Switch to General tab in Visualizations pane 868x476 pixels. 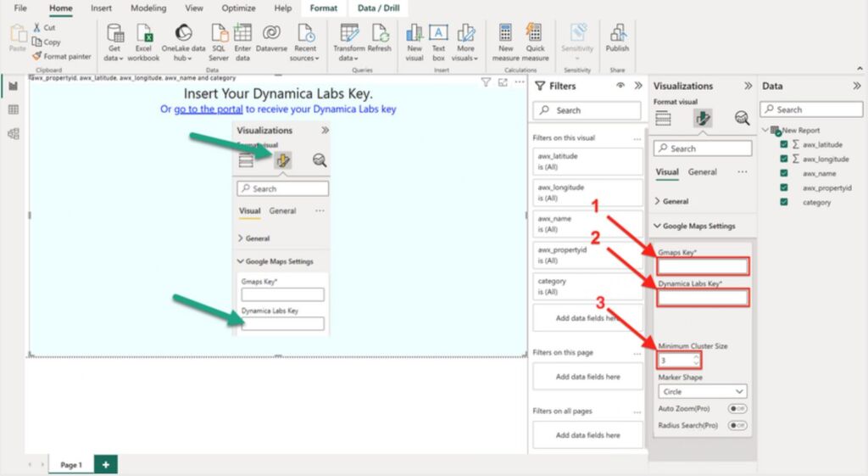pos(702,172)
